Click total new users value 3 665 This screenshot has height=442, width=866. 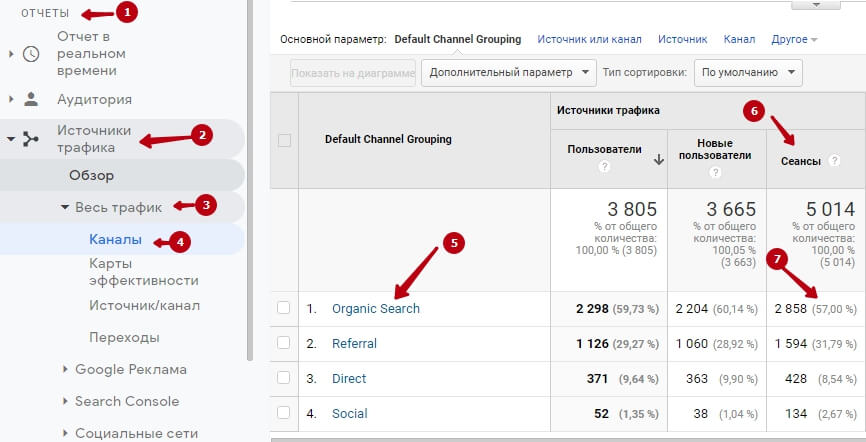[x=731, y=209]
